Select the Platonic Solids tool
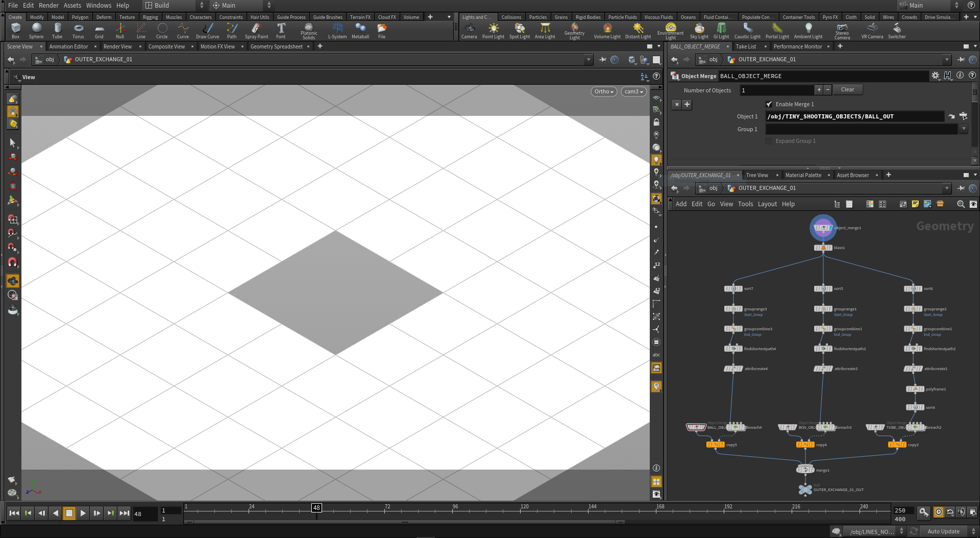Image resolution: width=980 pixels, height=538 pixels. click(309, 31)
